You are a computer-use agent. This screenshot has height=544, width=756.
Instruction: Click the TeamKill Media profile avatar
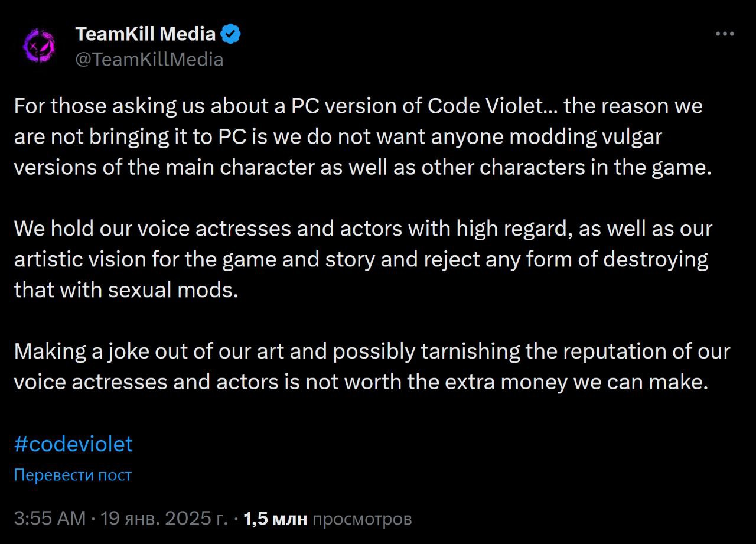pos(39,45)
